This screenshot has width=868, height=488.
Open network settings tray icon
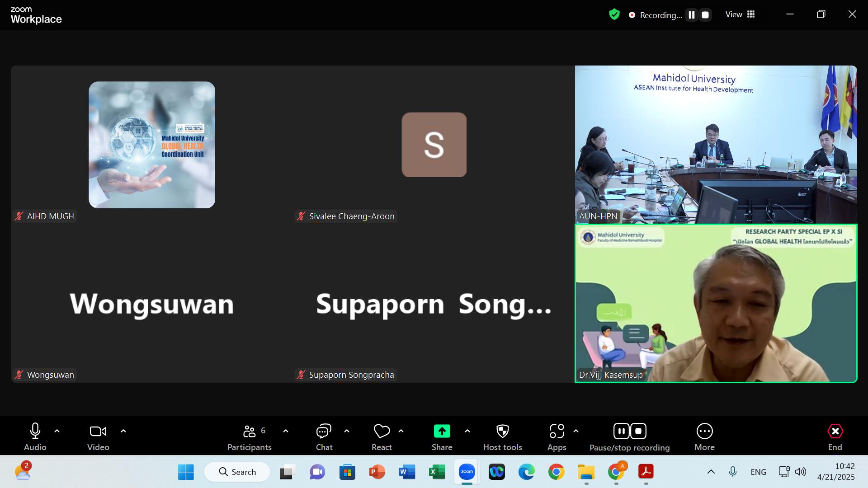coord(784,472)
